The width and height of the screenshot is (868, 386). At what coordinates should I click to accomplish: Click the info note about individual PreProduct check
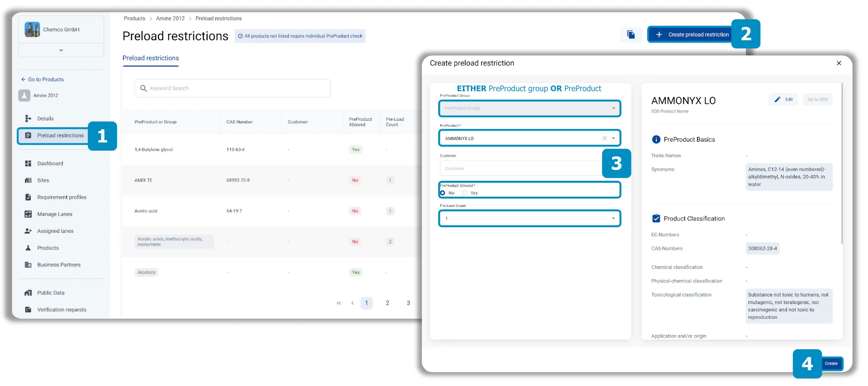coord(300,36)
